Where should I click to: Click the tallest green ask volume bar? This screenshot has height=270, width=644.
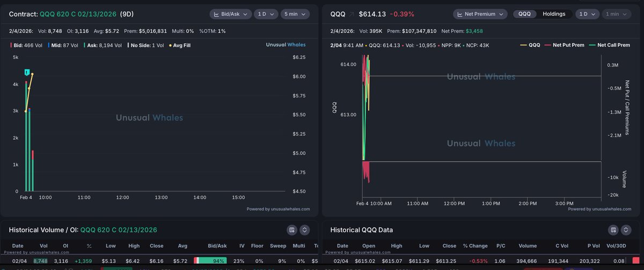[x=26, y=138]
